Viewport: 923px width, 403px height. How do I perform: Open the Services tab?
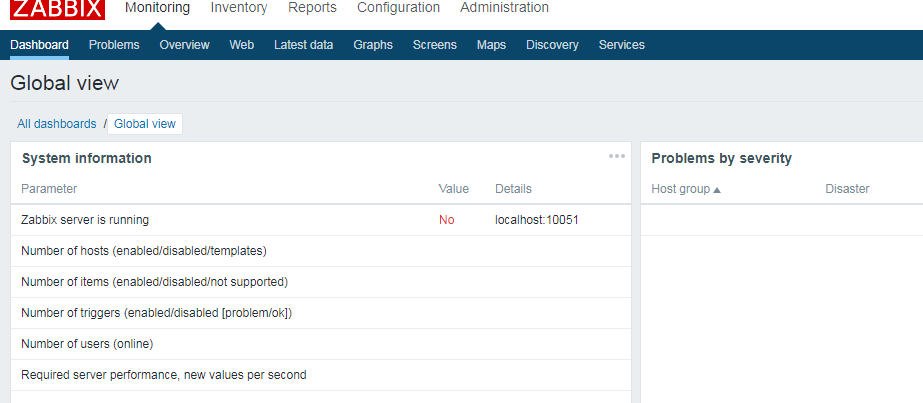622,45
